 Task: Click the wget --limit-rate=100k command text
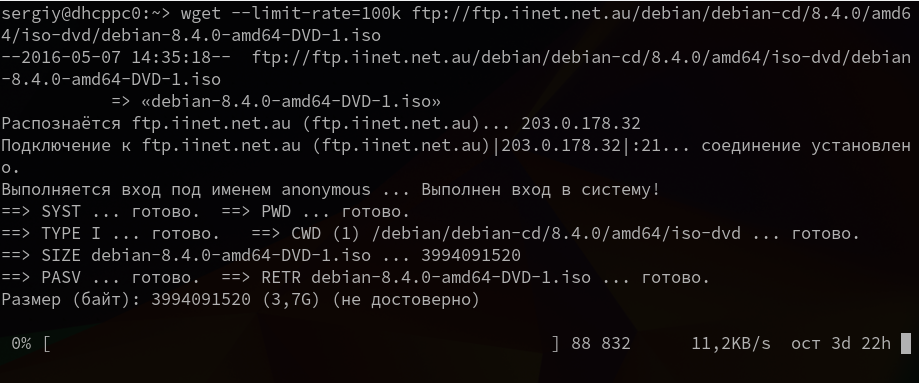coord(291,13)
